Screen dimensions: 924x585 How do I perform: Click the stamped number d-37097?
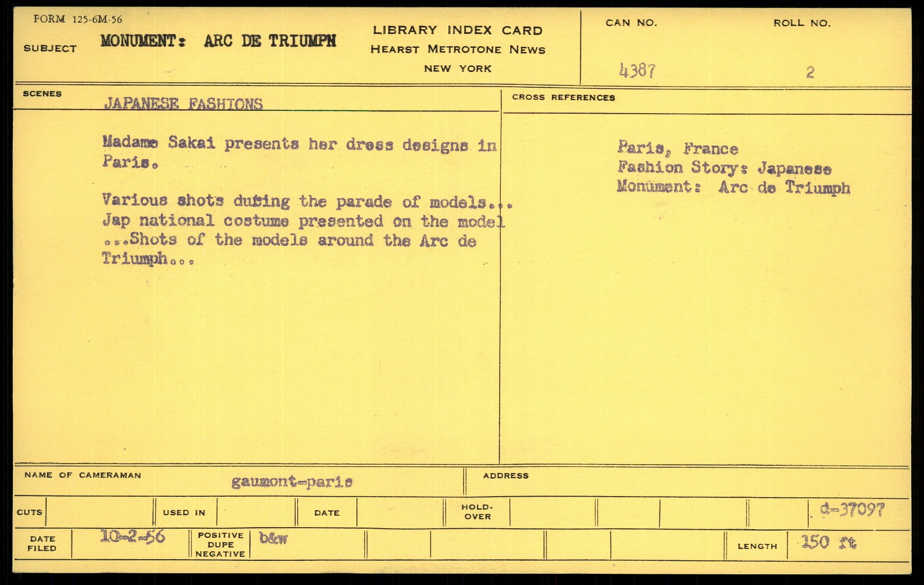click(x=852, y=510)
